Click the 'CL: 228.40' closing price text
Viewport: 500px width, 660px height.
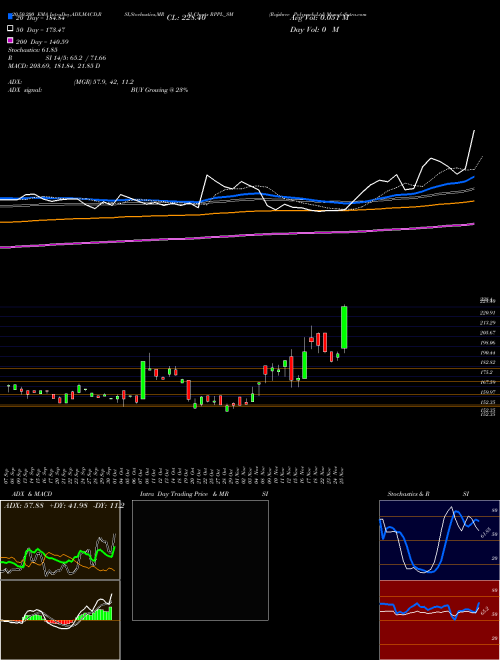coord(186,18)
